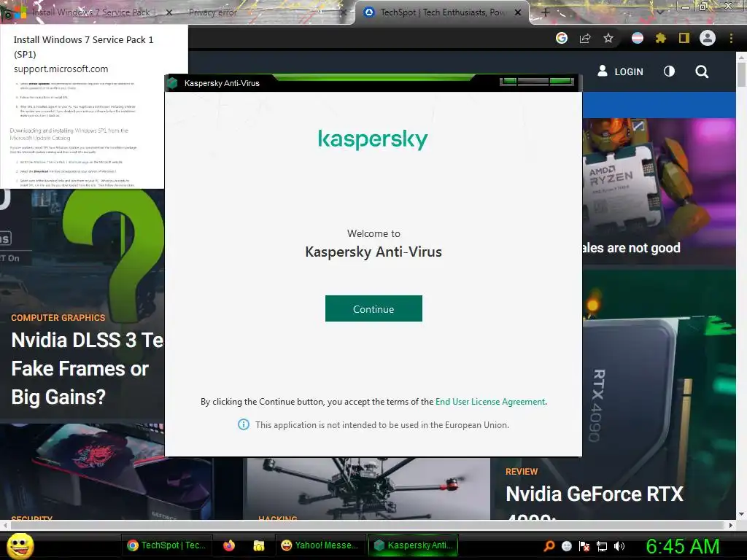Click the Kaspersky Anti-Virus title bar icon
Screen dimensions: 747x560
click(172, 83)
